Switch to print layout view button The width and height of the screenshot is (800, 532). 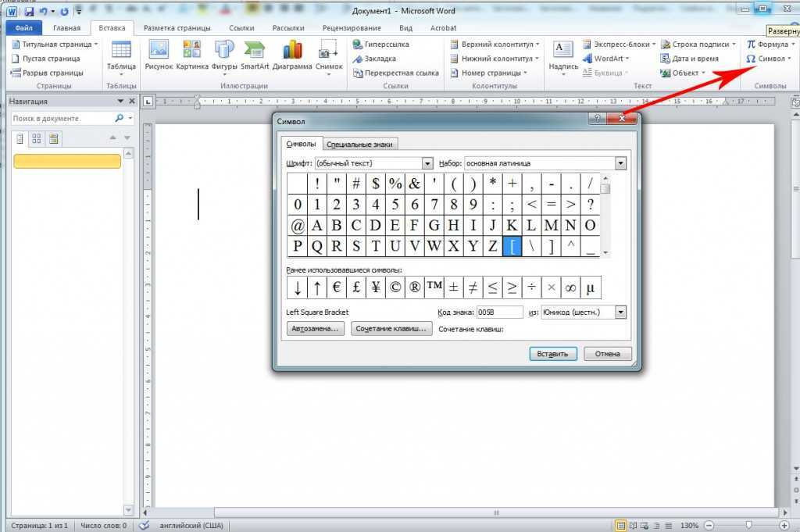click(620, 525)
